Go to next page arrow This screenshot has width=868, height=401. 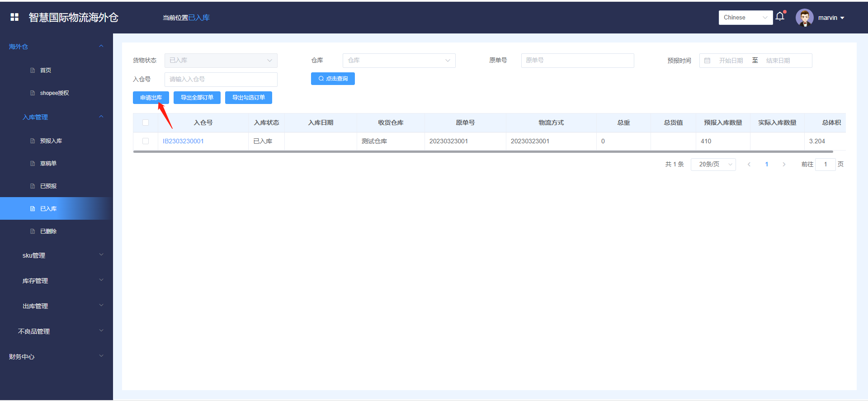click(x=784, y=165)
